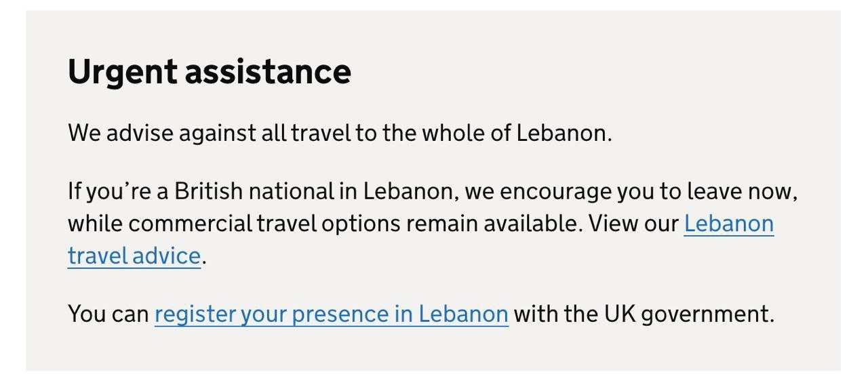
Task: Click the phrase whole of Lebanon
Action: pyautogui.click(x=515, y=133)
